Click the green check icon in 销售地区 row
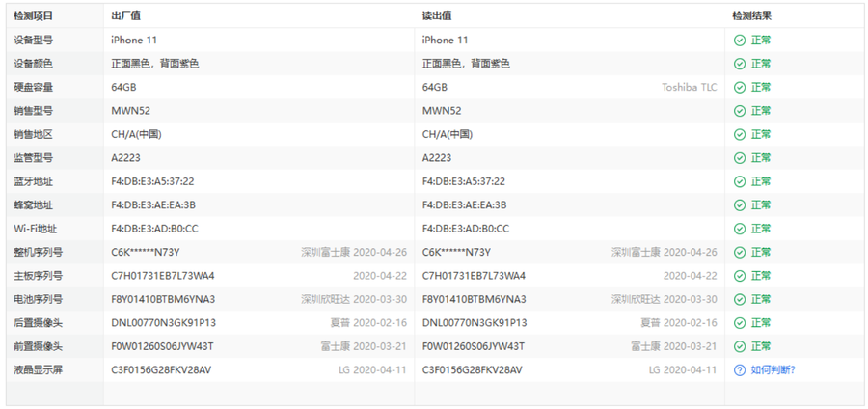This screenshot has height=409, width=868. tap(740, 134)
